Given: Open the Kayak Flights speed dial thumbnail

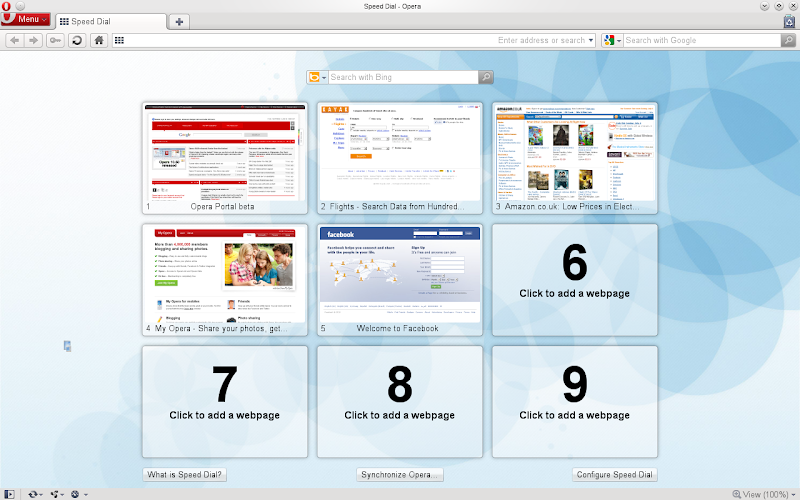Looking at the screenshot, I should (400, 158).
